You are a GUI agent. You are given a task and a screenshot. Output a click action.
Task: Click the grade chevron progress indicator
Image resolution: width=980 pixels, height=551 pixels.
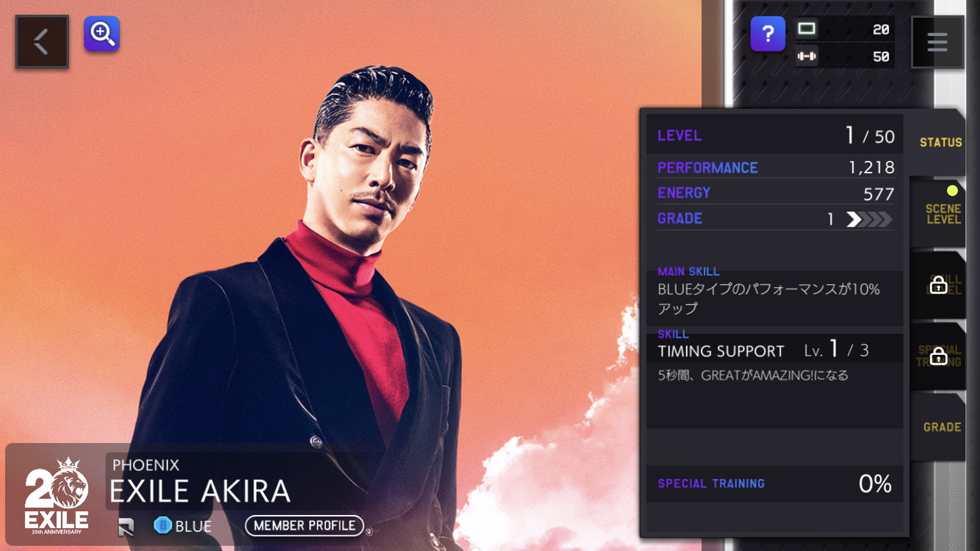(869, 219)
